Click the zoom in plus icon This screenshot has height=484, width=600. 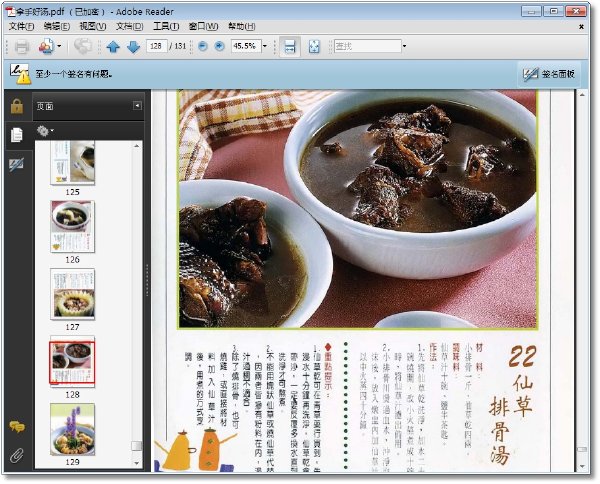coord(219,46)
